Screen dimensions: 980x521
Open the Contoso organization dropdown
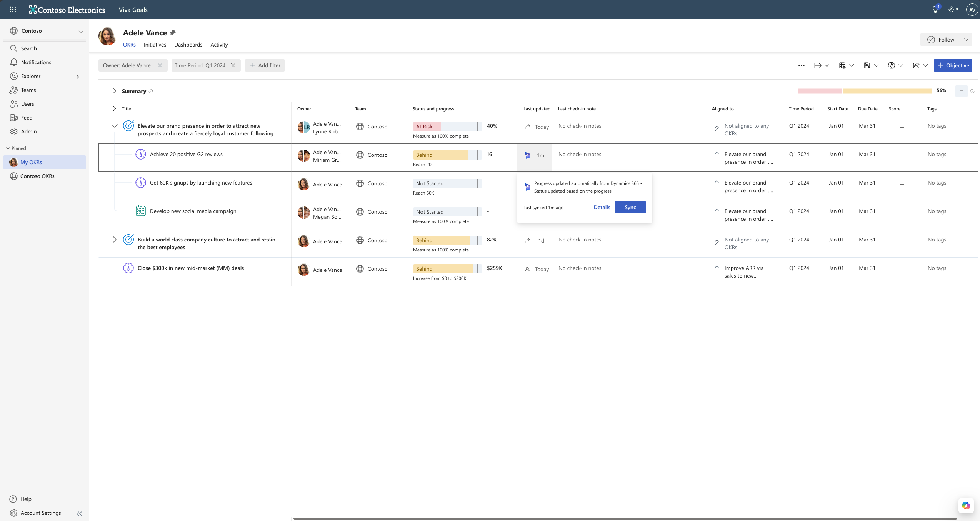(80, 31)
